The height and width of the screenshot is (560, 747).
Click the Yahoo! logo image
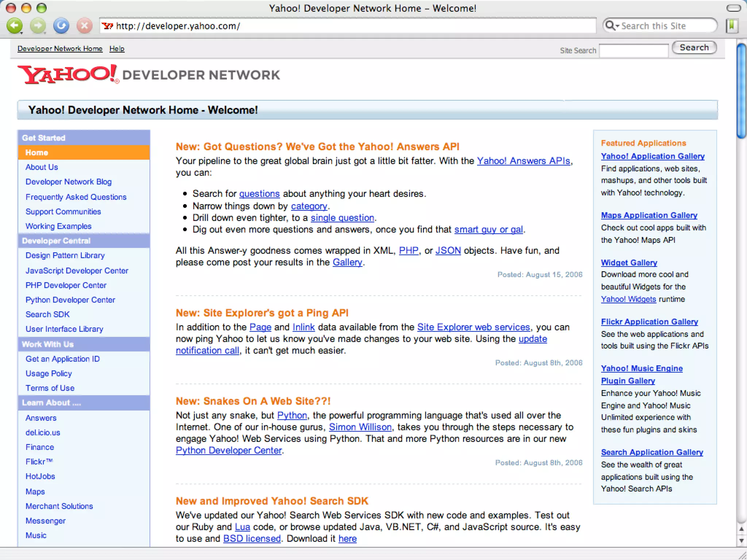click(x=68, y=75)
